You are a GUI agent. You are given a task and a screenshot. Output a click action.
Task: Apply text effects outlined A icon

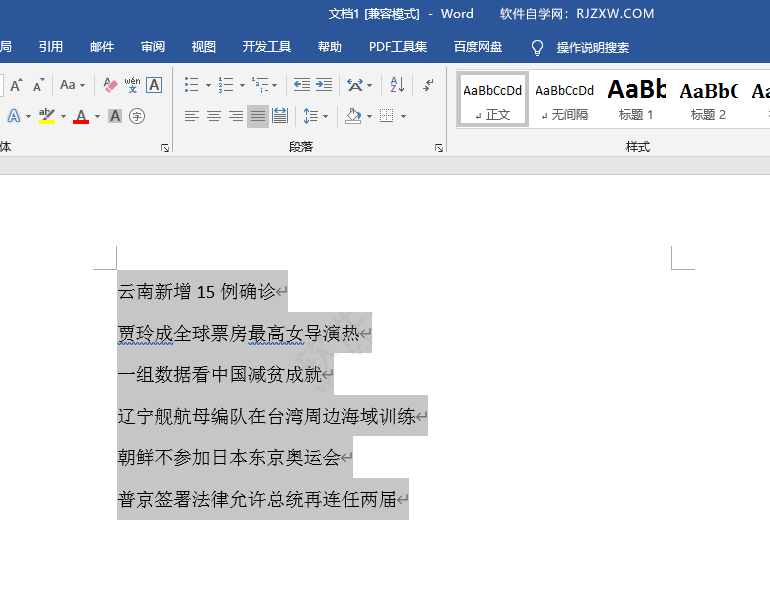coord(14,116)
